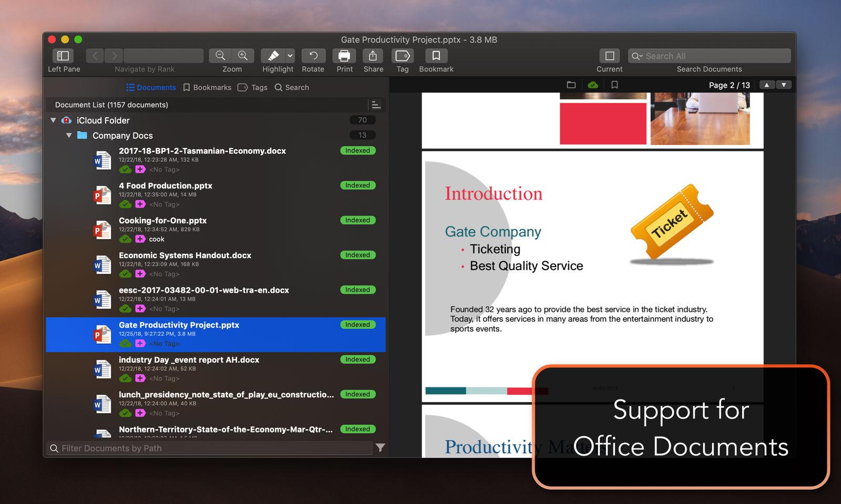Click the cloud status icon under 2017-18-BP1-2-Tasmanian-Economy.docx
Viewport: 841px width, 504px height.
pyautogui.click(x=125, y=170)
